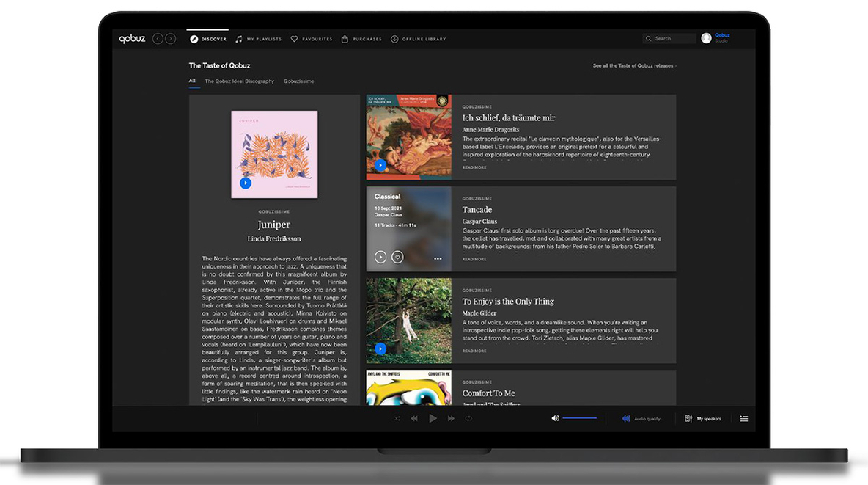Screen dimensions: 868x485
Task: Open Ich schlief, da träumte mir title
Action: pyautogui.click(x=509, y=117)
